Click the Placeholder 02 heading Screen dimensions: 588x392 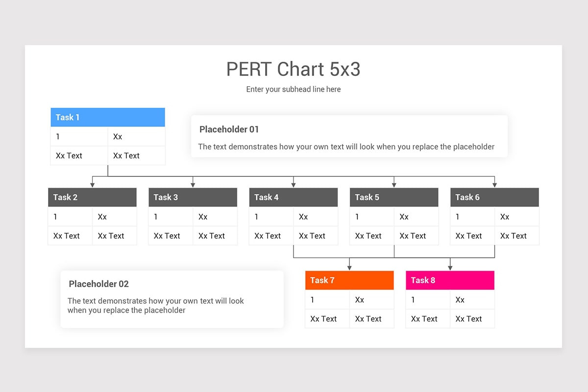click(x=98, y=284)
